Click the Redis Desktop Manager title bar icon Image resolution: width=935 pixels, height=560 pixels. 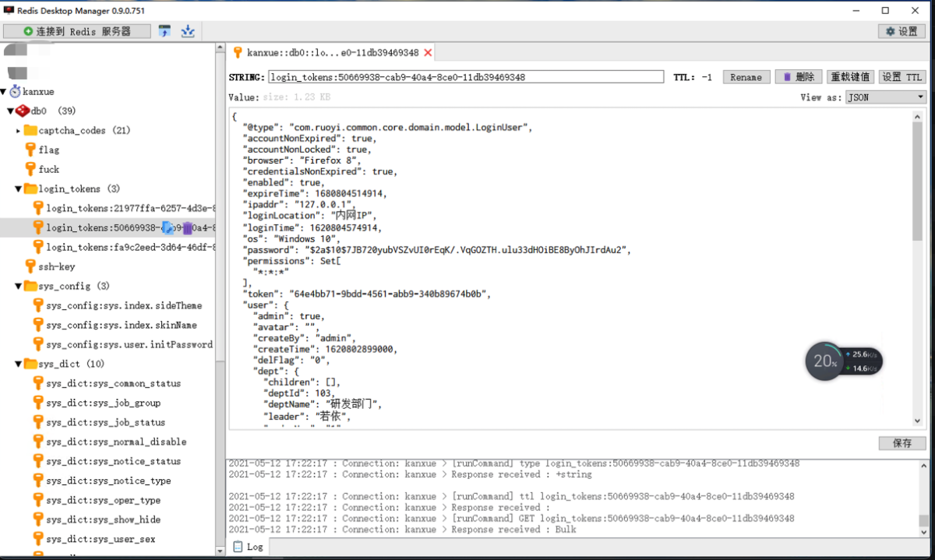pyautogui.click(x=9, y=10)
